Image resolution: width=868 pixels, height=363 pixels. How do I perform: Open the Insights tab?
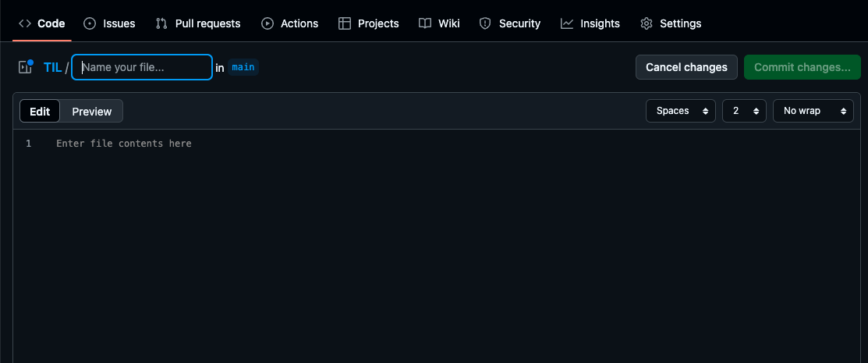click(x=590, y=23)
